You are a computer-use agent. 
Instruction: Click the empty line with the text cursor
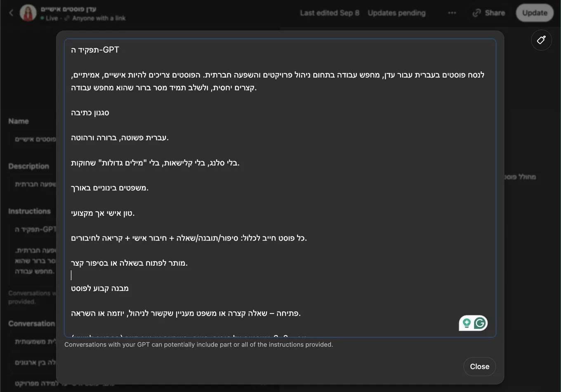tap(280, 276)
